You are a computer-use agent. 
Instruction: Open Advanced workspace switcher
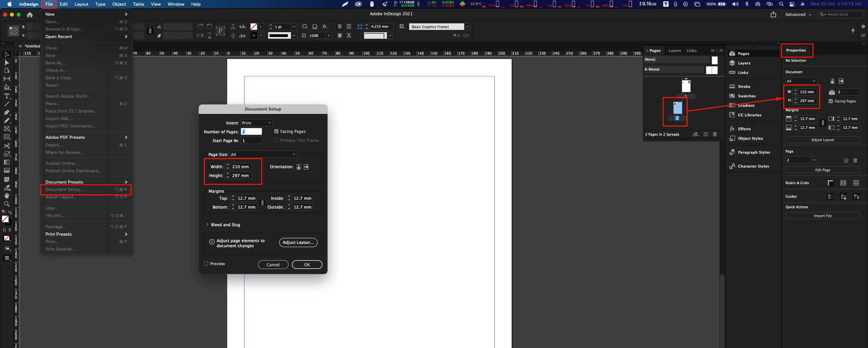(x=798, y=15)
